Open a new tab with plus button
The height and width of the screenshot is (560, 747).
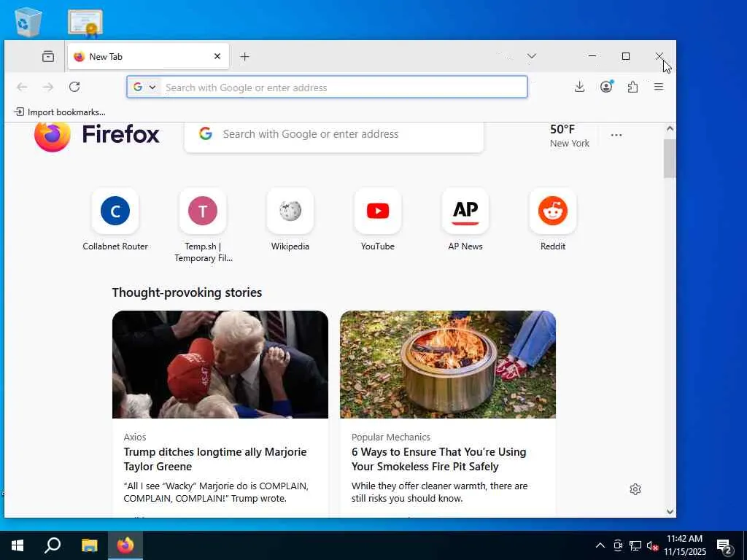(245, 57)
